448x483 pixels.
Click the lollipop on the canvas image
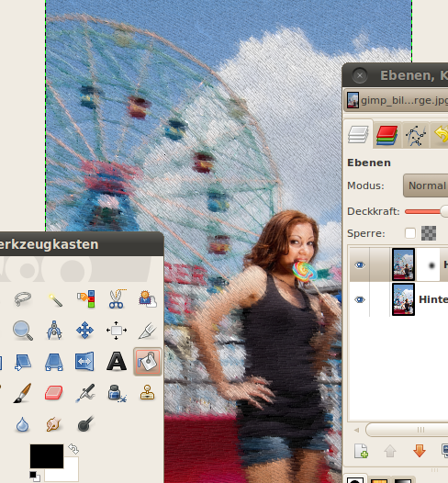[304, 272]
